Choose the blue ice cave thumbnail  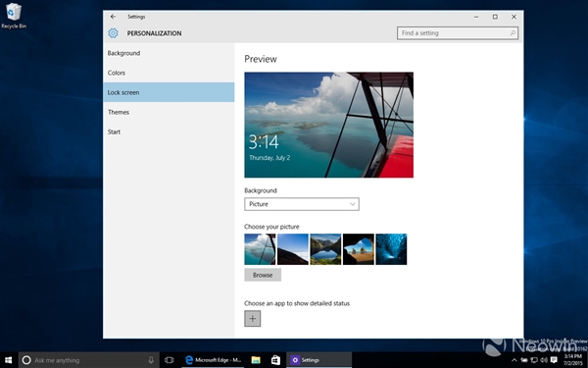391,249
